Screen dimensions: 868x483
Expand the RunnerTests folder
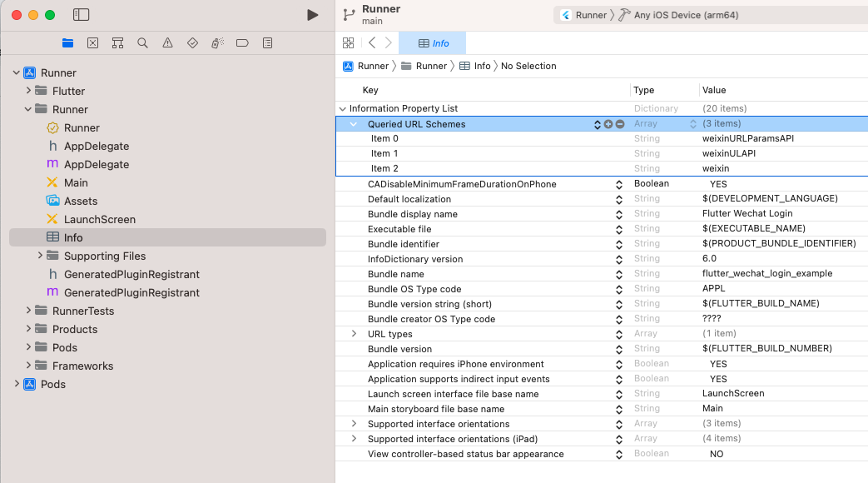(28, 310)
